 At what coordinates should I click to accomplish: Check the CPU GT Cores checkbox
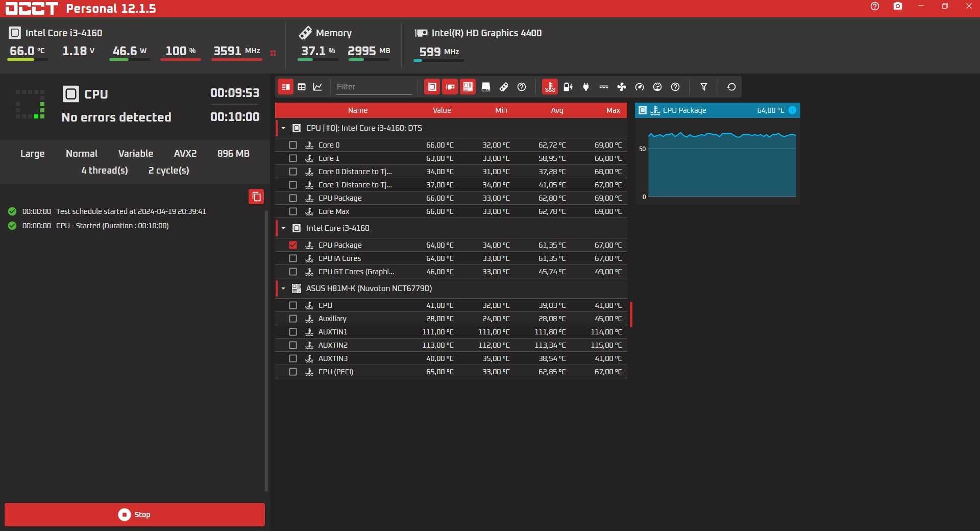click(x=293, y=272)
